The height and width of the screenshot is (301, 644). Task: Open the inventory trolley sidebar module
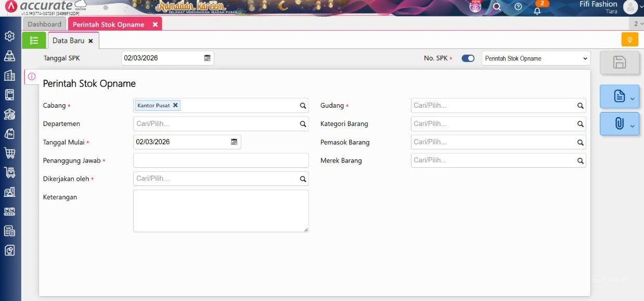coord(9,172)
